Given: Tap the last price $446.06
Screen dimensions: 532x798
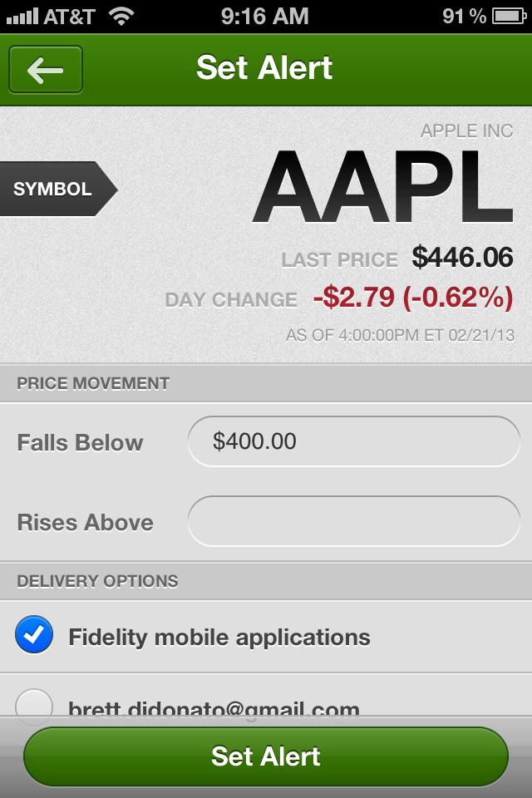Looking at the screenshot, I should coord(462,258).
